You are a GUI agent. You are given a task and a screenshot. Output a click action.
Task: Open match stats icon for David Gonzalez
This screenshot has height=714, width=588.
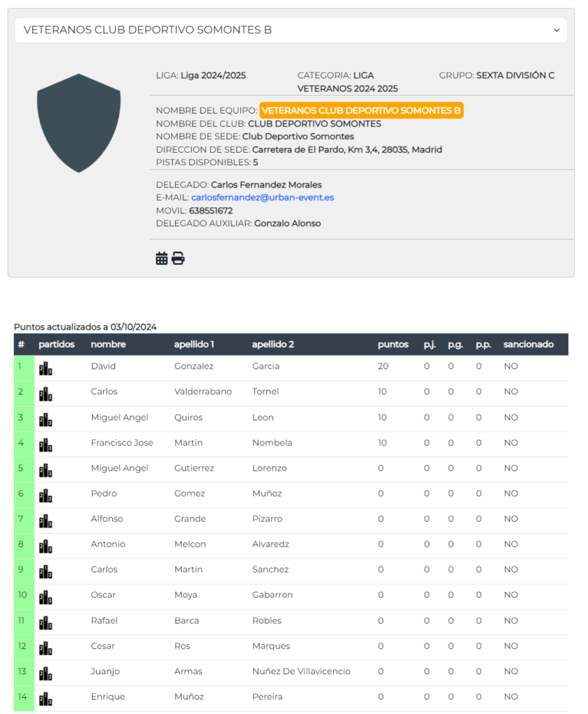[x=45, y=368]
